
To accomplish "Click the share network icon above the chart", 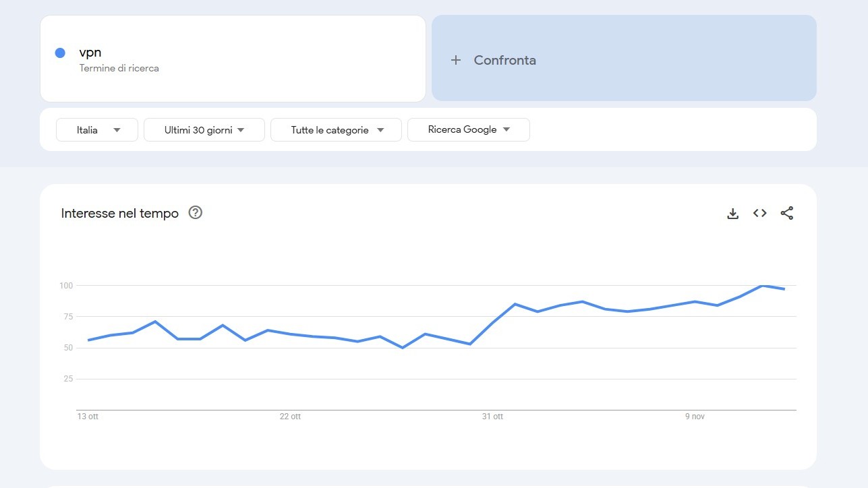I will pos(786,213).
